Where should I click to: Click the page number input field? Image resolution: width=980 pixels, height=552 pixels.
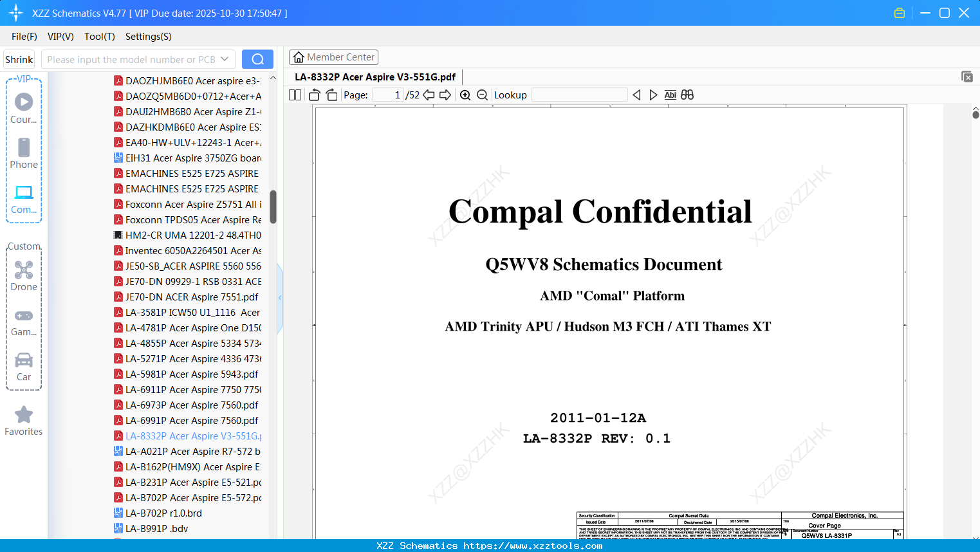pos(387,95)
